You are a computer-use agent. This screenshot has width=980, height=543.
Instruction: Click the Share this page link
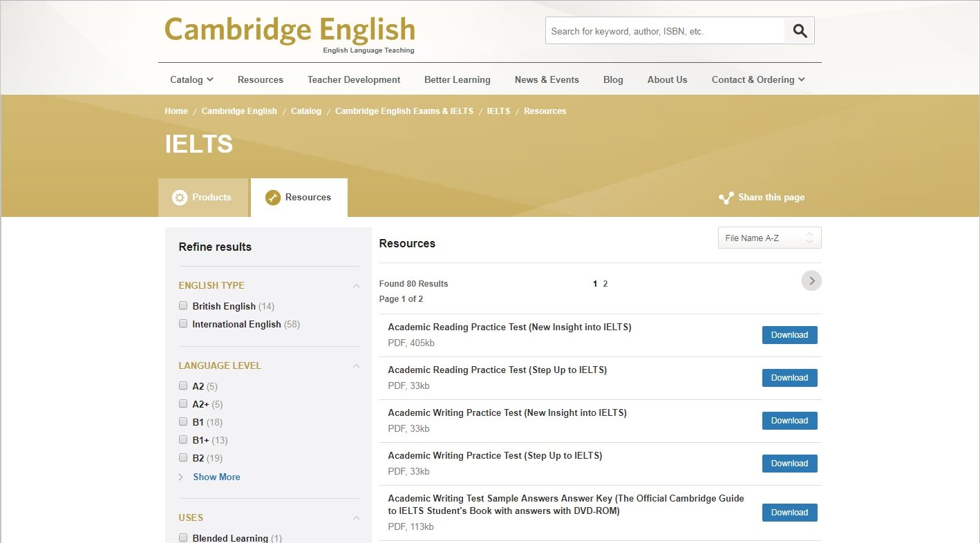771,198
